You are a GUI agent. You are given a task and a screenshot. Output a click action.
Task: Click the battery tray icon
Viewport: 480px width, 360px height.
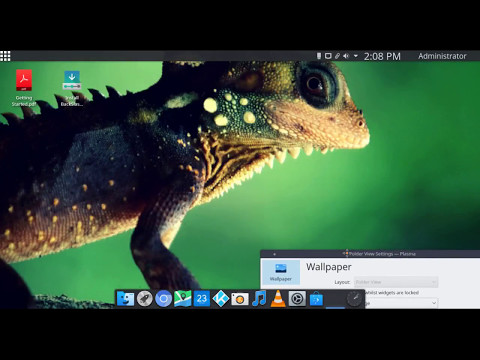(319, 56)
